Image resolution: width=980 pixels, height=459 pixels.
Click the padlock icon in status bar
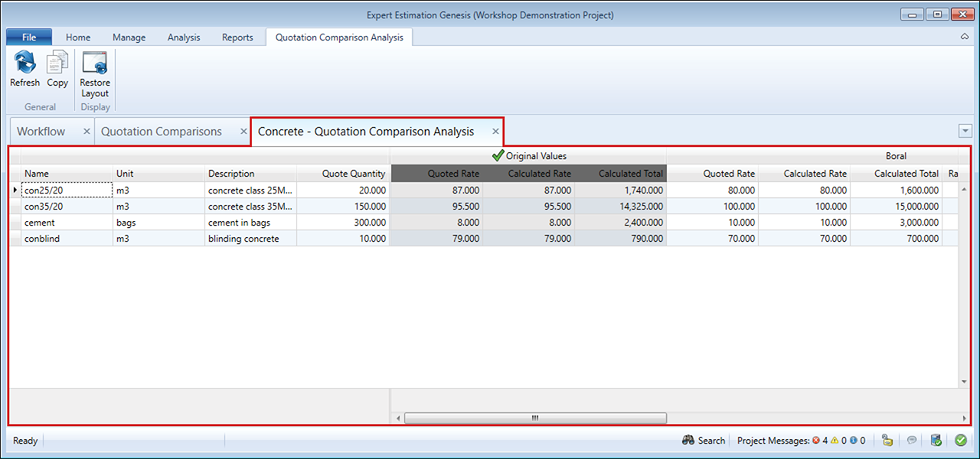[x=887, y=441]
